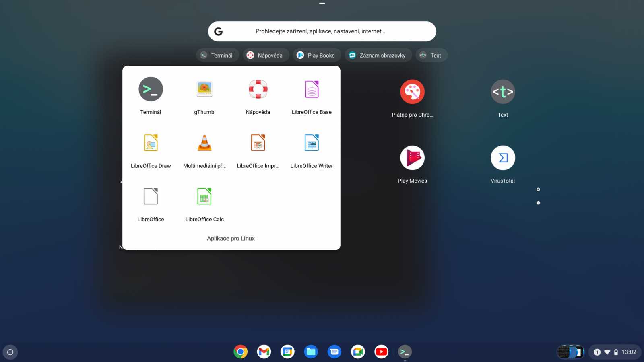Open Plátno pro Chrome app
The height and width of the screenshot is (362, 644).
[x=412, y=92]
